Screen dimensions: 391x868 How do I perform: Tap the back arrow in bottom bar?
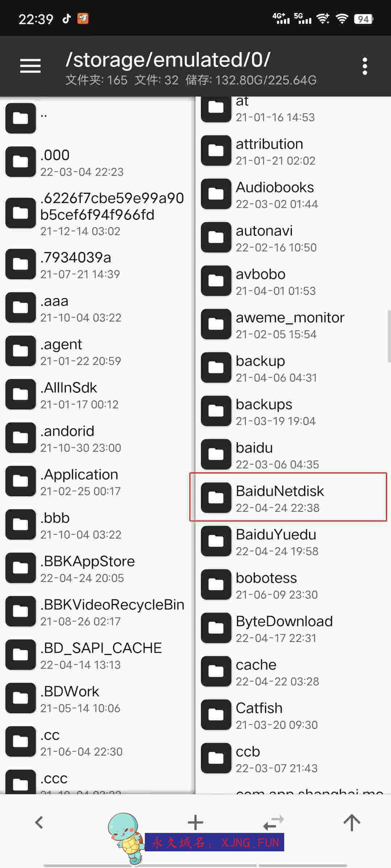(x=39, y=822)
